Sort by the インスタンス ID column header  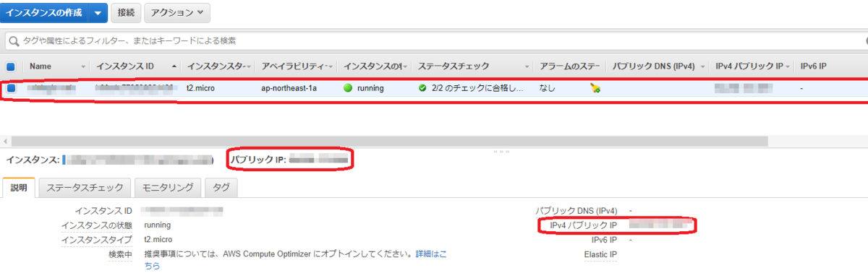[x=125, y=66]
